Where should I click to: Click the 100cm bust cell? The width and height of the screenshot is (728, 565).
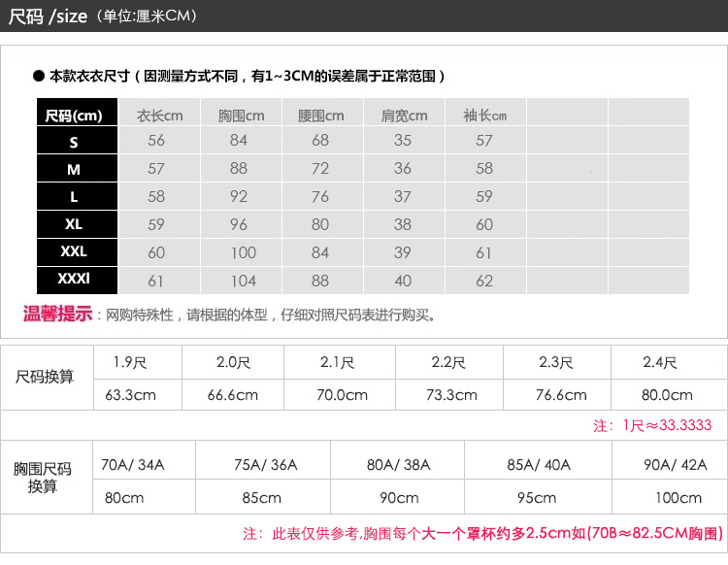click(x=678, y=498)
